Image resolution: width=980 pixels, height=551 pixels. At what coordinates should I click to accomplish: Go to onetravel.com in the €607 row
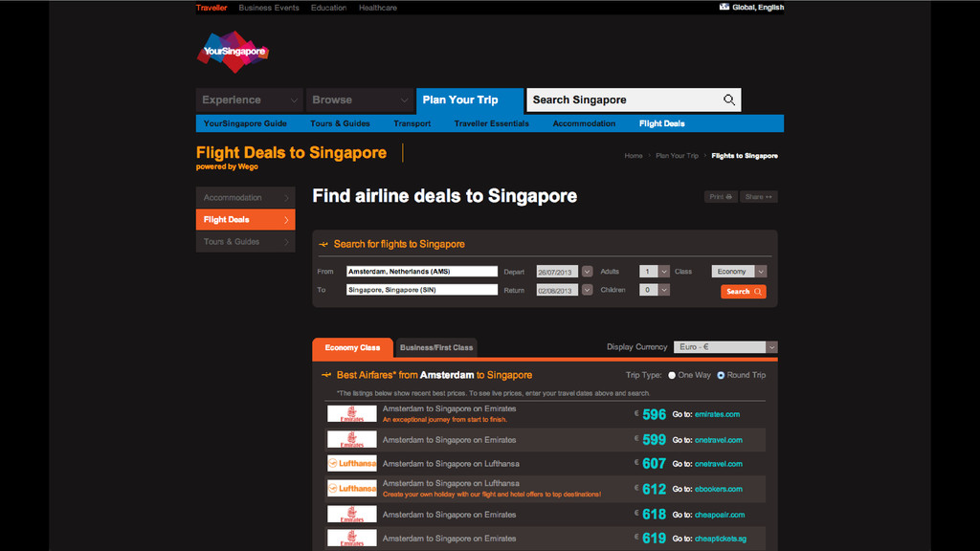[x=718, y=464]
